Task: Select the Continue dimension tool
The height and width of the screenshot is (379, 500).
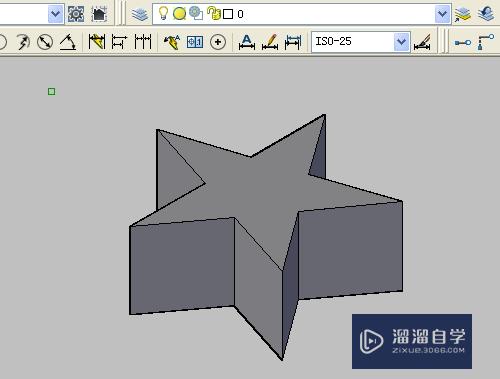Action: [x=143, y=42]
